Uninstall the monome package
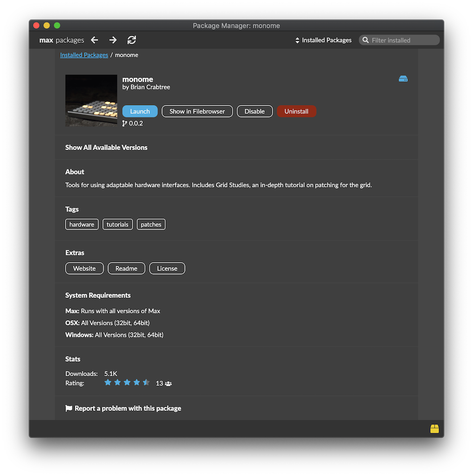The image size is (473, 476). pos(297,112)
